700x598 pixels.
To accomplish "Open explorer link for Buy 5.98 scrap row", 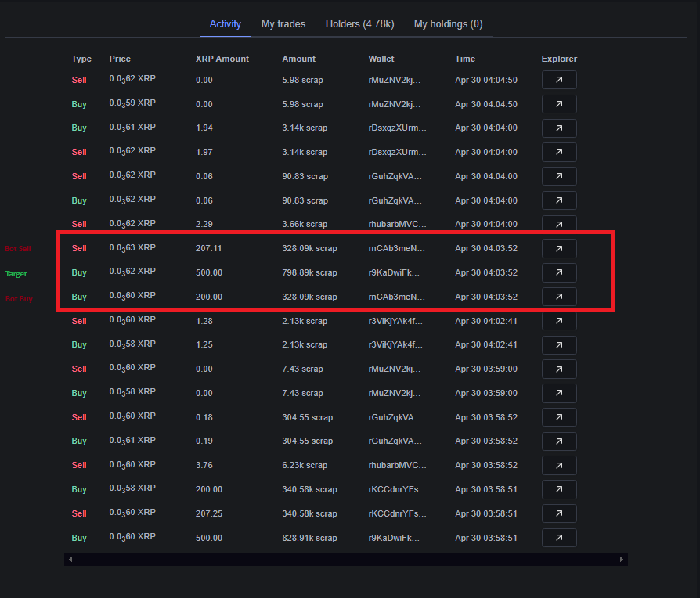I will pyautogui.click(x=559, y=104).
